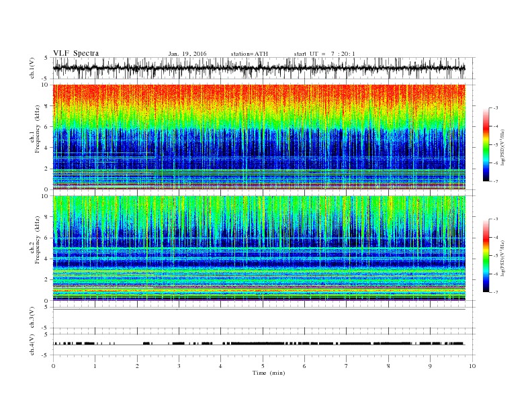532x411 pixels.
Task: Click the time axis tick label "2"
Action: pyautogui.click(x=137, y=366)
